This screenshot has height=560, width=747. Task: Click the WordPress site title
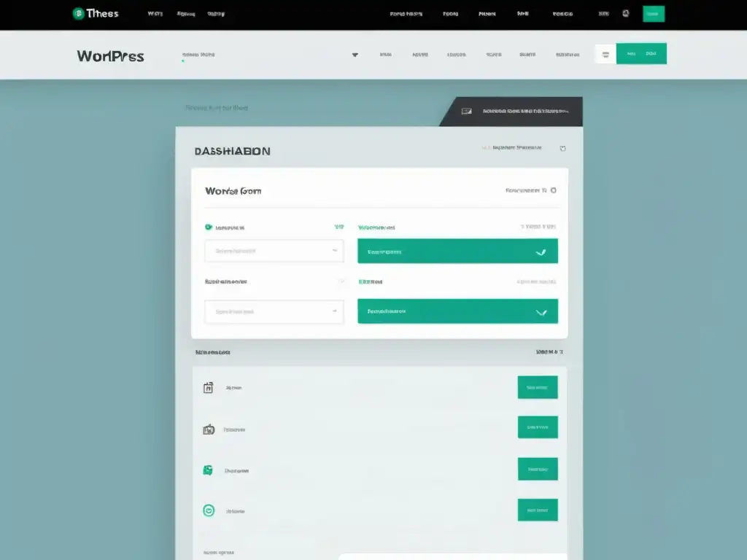[x=110, y=56]
